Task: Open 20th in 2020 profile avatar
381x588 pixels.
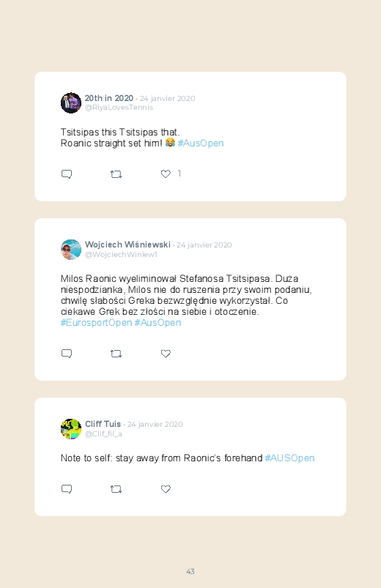Action: (71, 103)
